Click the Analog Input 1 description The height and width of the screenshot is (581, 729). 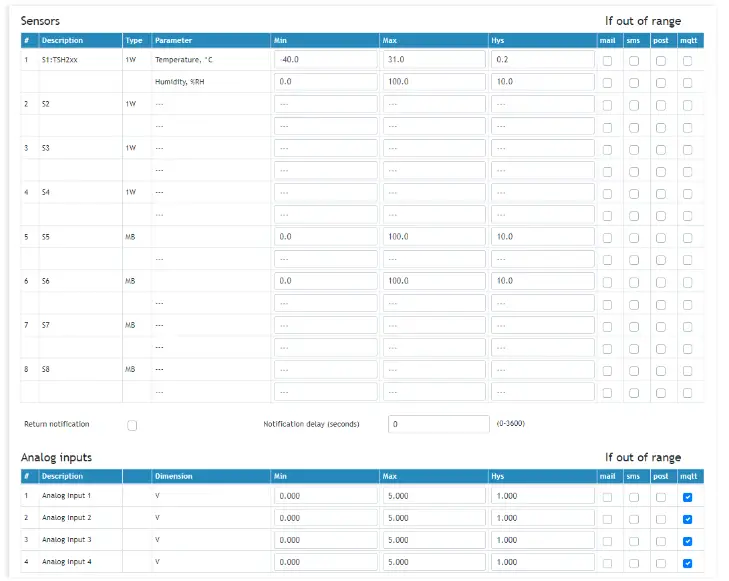[66, 495]
